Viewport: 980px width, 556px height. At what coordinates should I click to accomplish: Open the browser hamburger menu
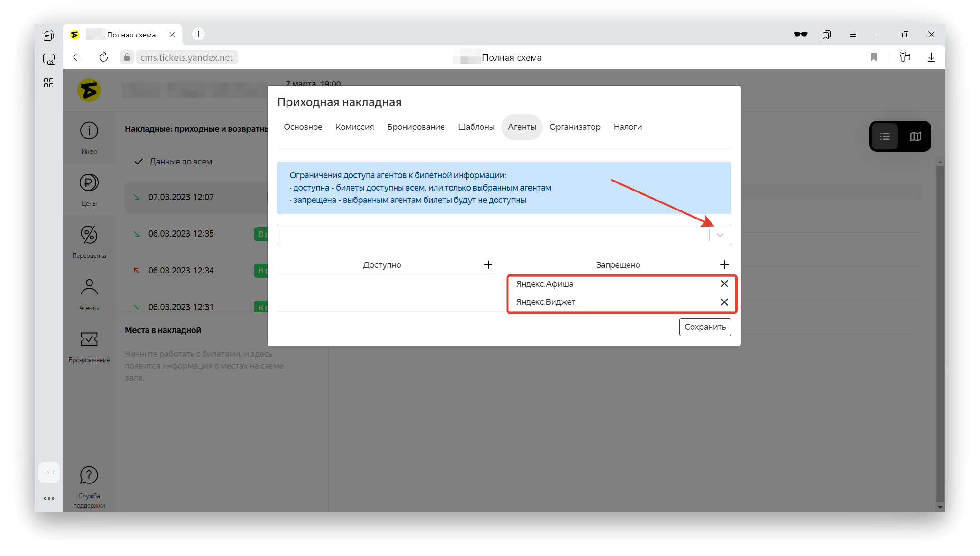click(x=852, y=35)
